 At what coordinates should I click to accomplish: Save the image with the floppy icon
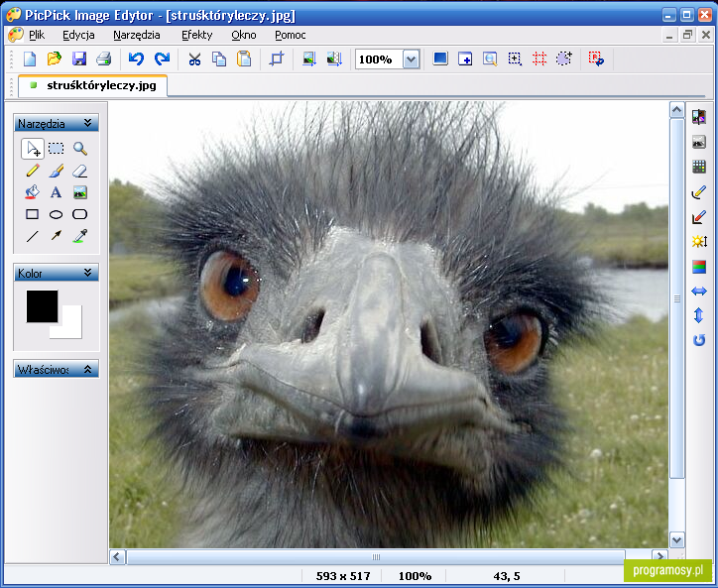(x=78, y=59)
